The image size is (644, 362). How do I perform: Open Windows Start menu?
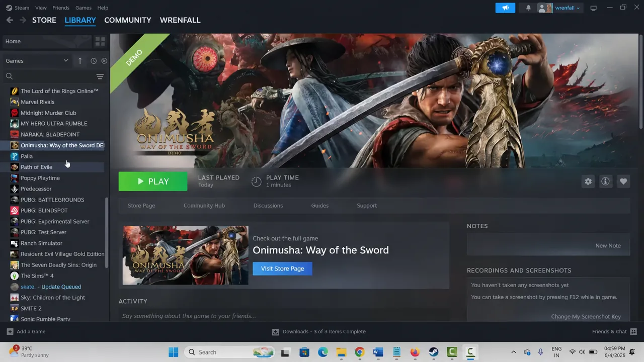[173, 352]
